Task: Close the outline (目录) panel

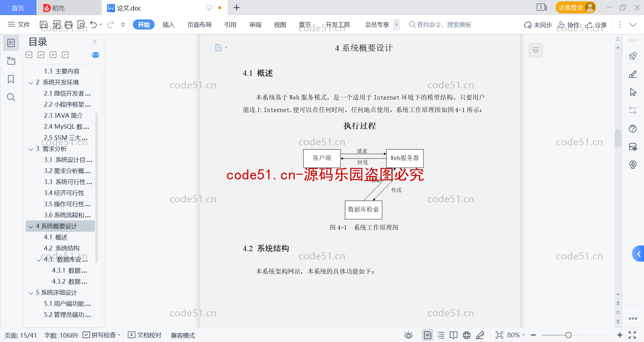Action: tap(95, 42)
